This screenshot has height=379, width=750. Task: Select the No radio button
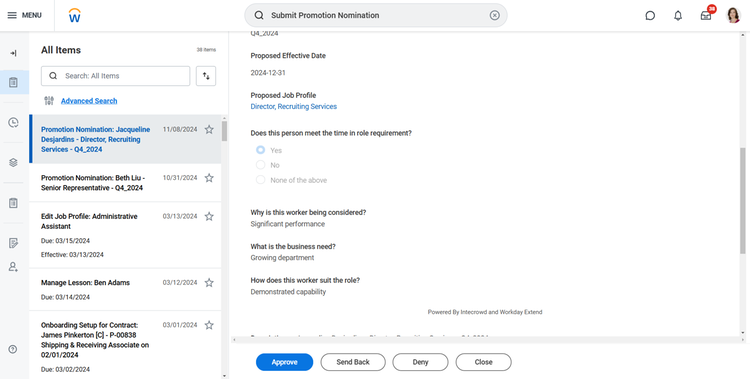tap(260, 165)
